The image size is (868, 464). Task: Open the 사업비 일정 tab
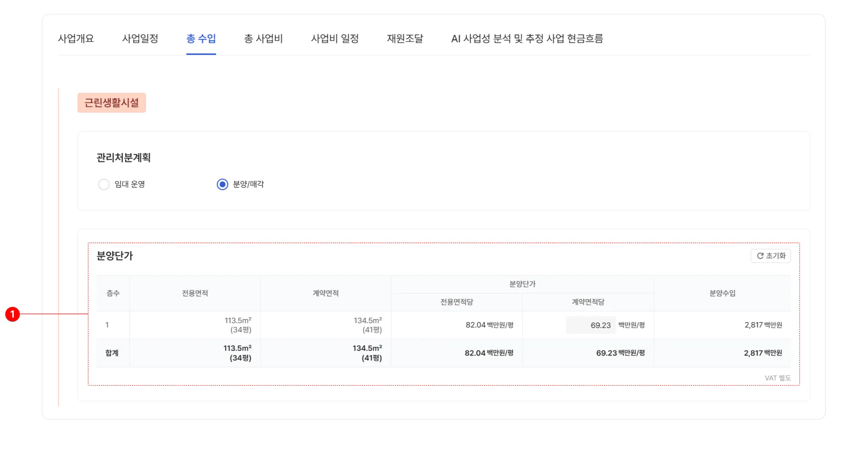[335, 39]
